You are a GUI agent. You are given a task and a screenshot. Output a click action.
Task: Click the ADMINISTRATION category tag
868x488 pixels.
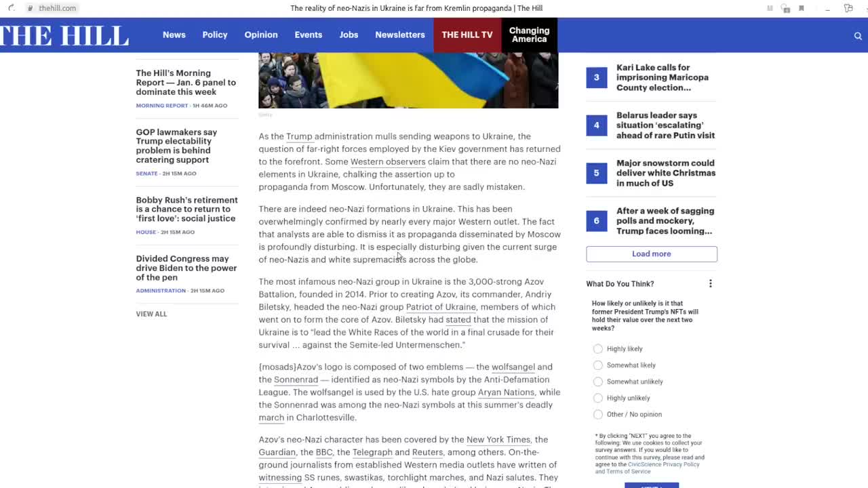(x=161, y=291)
